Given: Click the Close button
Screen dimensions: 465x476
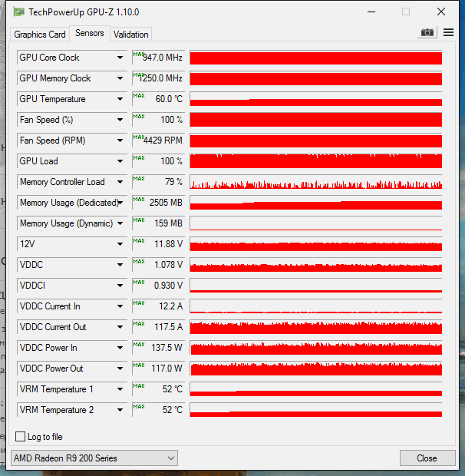Looking at the screenshot, I should [x=427, y=458].
